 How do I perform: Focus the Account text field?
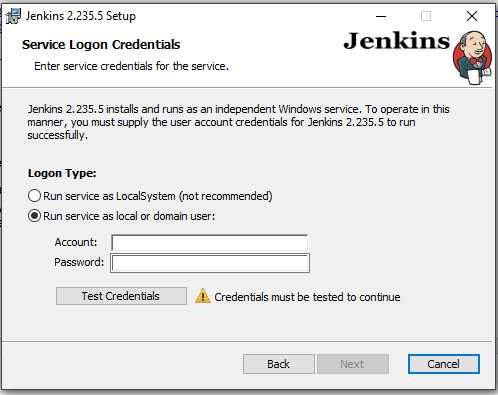coord(210,243)
